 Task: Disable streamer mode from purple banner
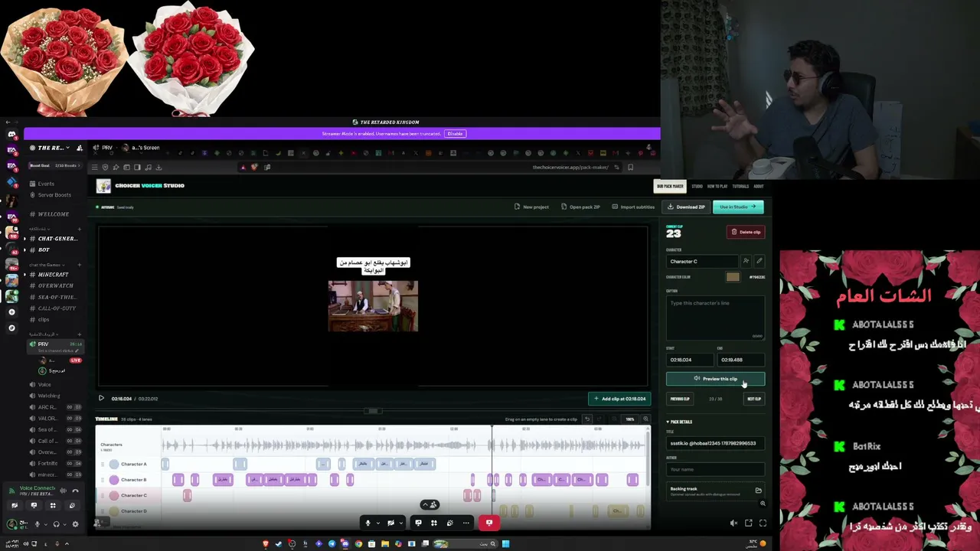pyautogui.click(x=455, y=134)
